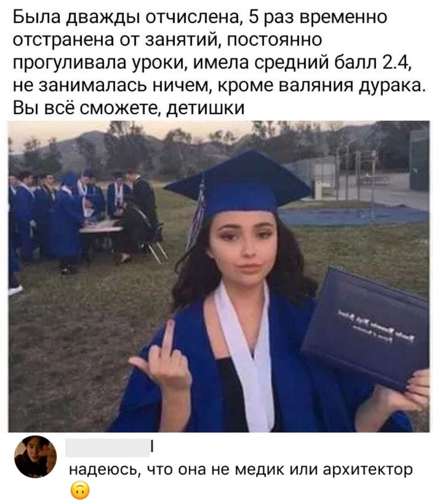Tap the tassel hanging from the cap

[x=197, y=213]
